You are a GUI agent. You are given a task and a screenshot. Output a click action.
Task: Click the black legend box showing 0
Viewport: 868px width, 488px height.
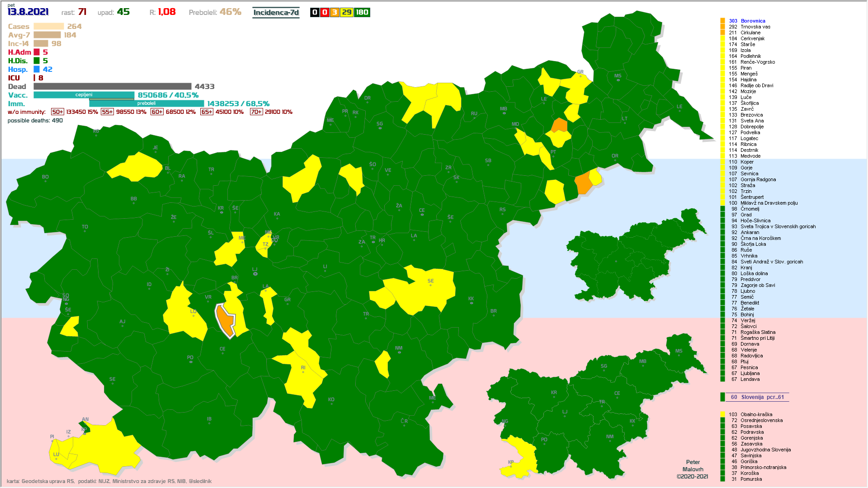[x=315, y=12]
